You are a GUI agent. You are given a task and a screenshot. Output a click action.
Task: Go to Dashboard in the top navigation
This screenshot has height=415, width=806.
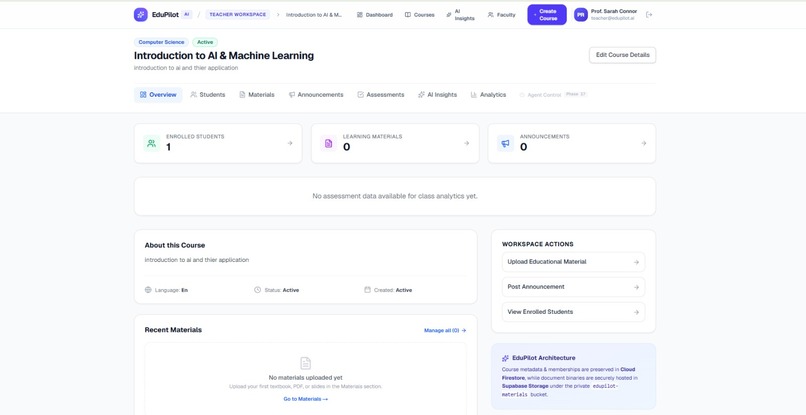coord(375,15)
